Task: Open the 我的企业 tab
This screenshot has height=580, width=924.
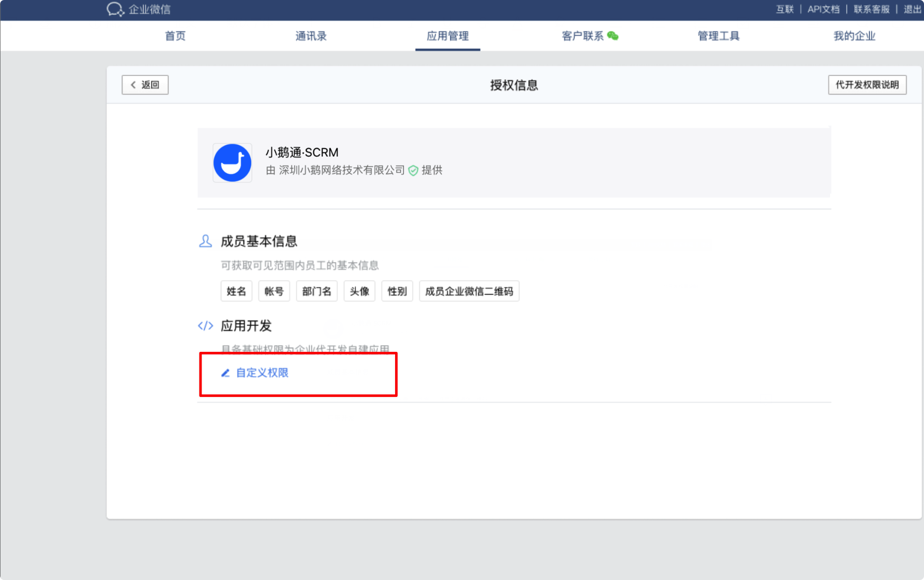Action: (855, 36)
